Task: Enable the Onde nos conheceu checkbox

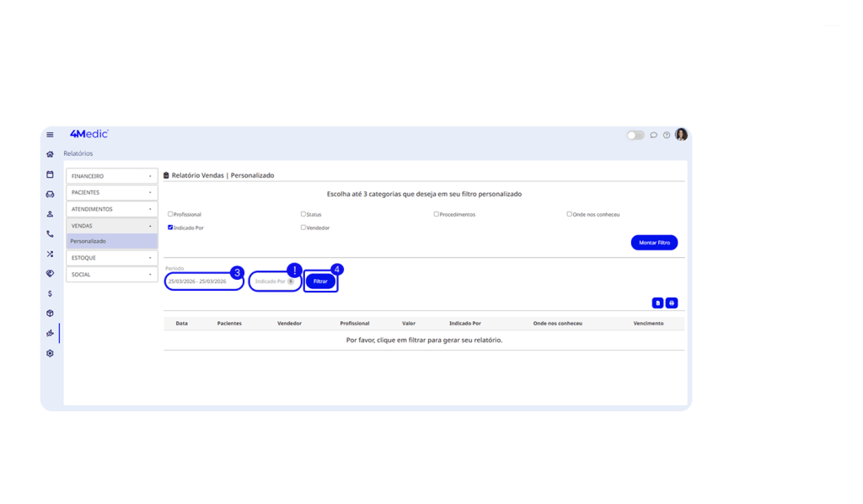Action: (570, 214)
